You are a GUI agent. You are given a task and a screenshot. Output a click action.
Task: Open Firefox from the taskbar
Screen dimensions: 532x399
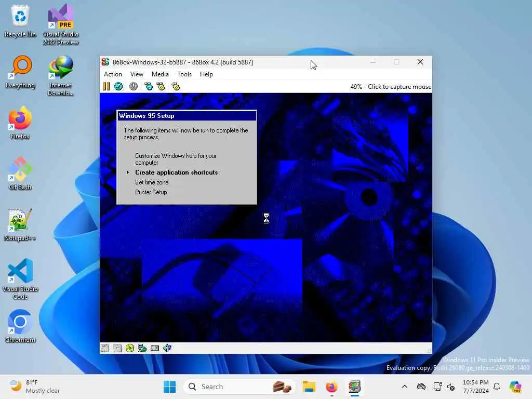(331, 387)
